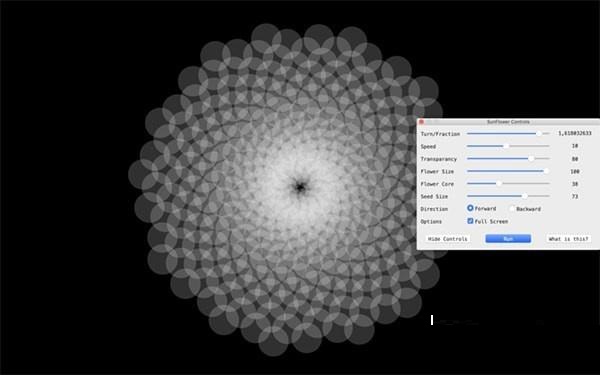Image resolution: width=600 pixels, height=375 pixels.
Task: Click the Flower Size slider handle
Action: pyautogui.click(x=546, y=171)
